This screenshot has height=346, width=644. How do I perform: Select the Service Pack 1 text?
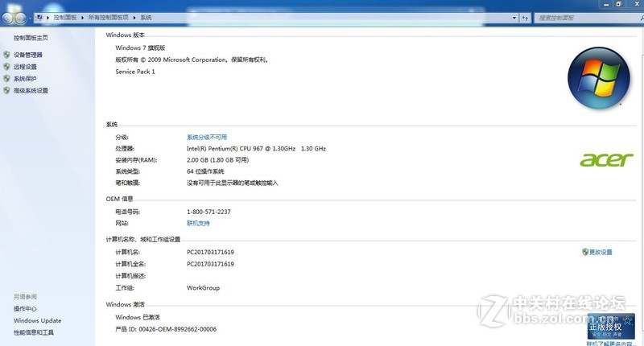pyautogui.click(x=135, y=72)
